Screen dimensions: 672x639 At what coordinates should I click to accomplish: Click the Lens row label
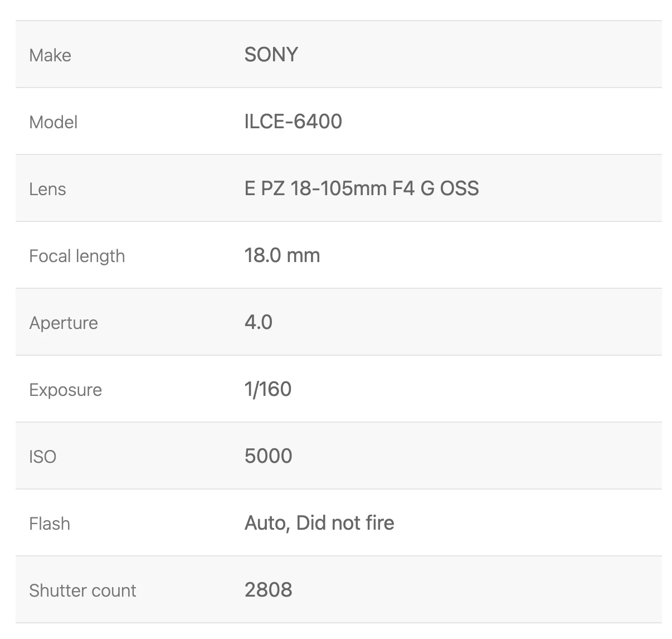tap(47, 189)
